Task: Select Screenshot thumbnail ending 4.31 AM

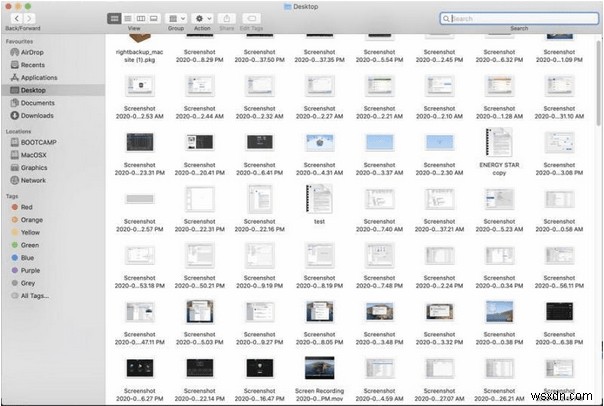Action: pyautogui.click(x=319, y=142)
